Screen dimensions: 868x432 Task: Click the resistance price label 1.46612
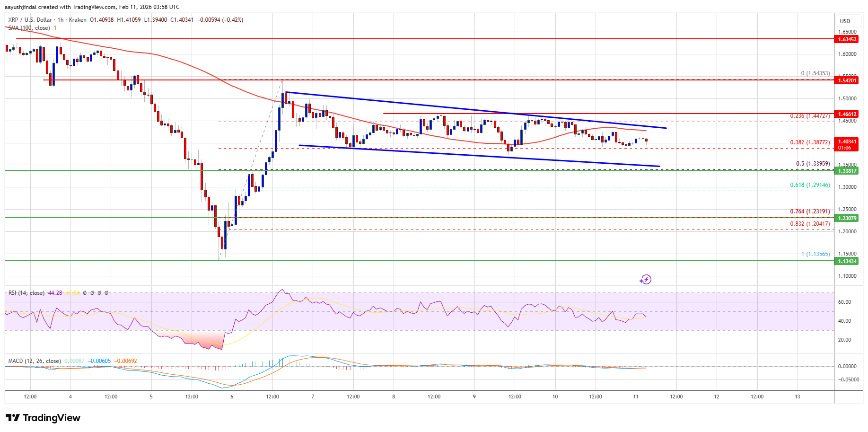(848, 114)
